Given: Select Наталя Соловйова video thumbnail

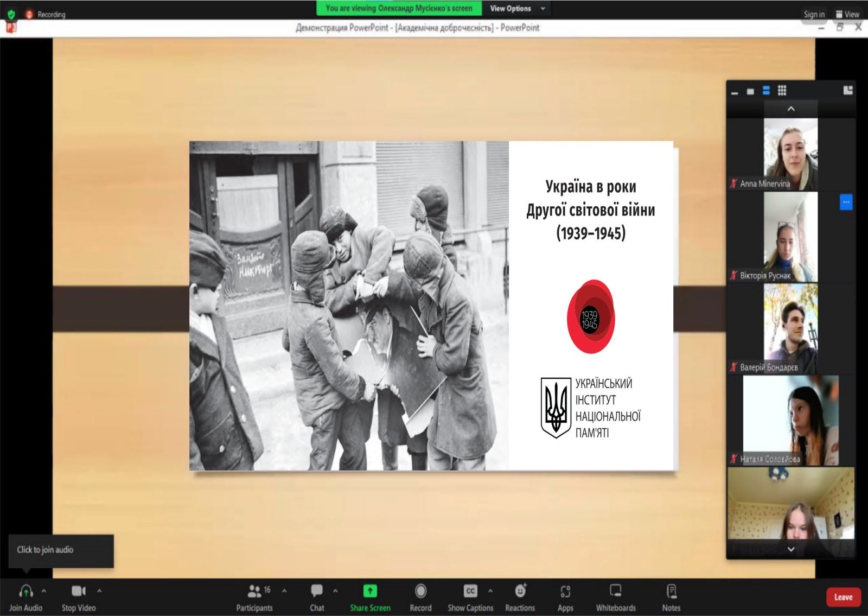Looking at the screenshot, I should tap(791, 421).
